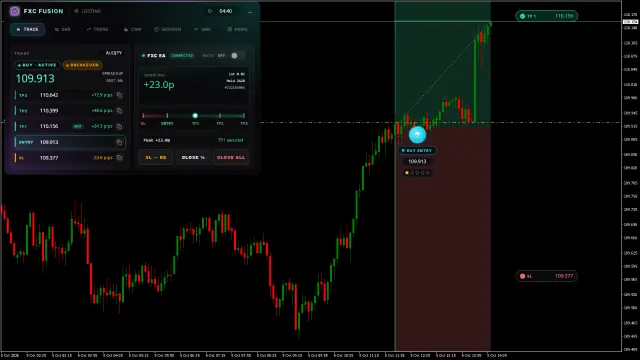Copy the TP3 price 110.642
Screen dimensions: 640x360
coord(119,95)
